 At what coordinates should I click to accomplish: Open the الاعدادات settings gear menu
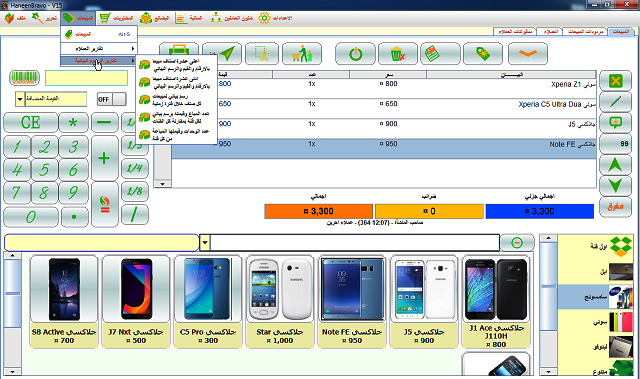pyautogui.click(x=275, y=18)
